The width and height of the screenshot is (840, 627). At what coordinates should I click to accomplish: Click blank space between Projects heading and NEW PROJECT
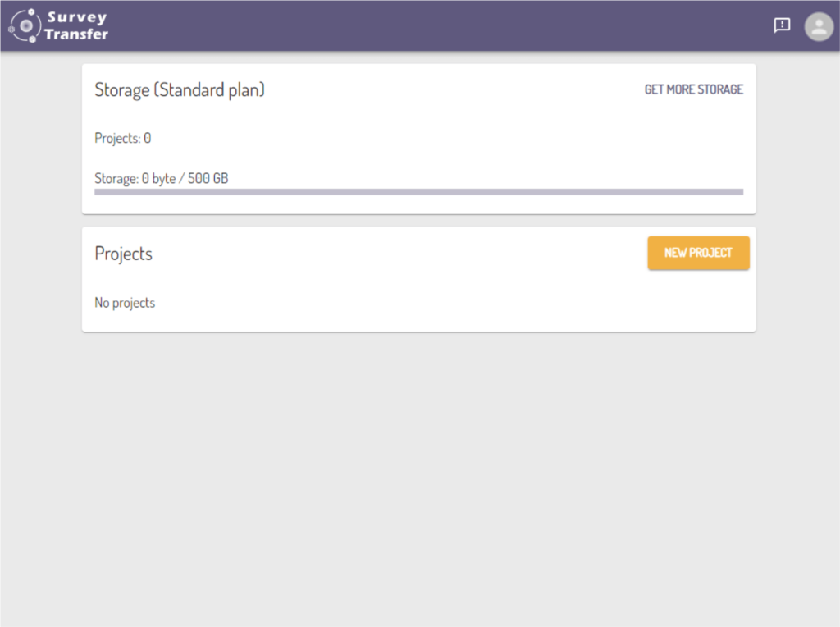pyautogui.click(x=394, y=254)
